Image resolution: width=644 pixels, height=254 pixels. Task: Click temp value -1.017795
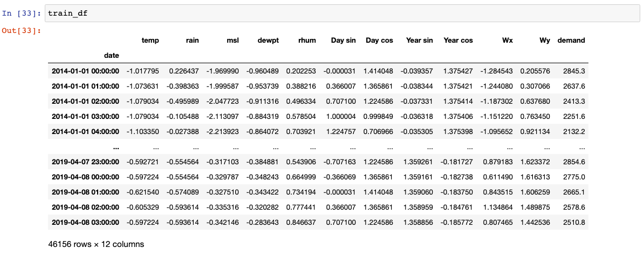point(143,71)
